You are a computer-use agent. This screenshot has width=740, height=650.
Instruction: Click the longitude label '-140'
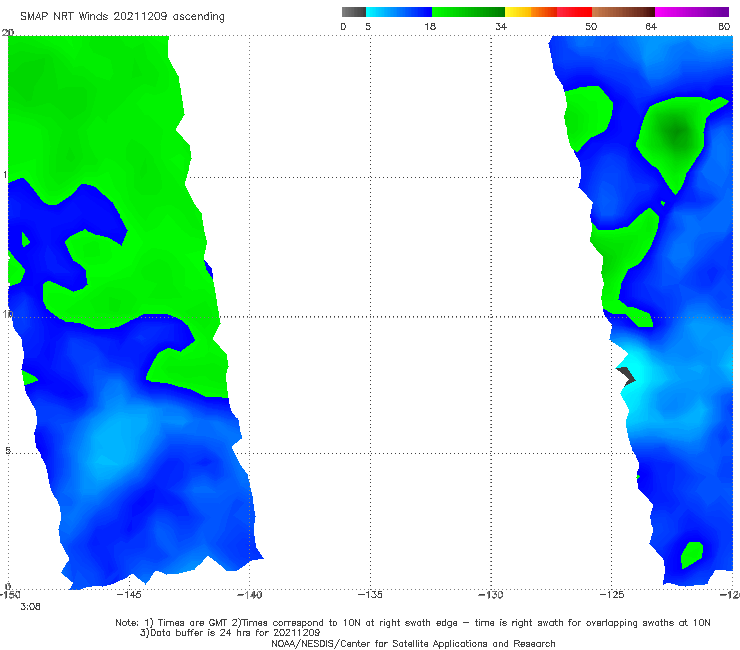click(x=250, y=594)
